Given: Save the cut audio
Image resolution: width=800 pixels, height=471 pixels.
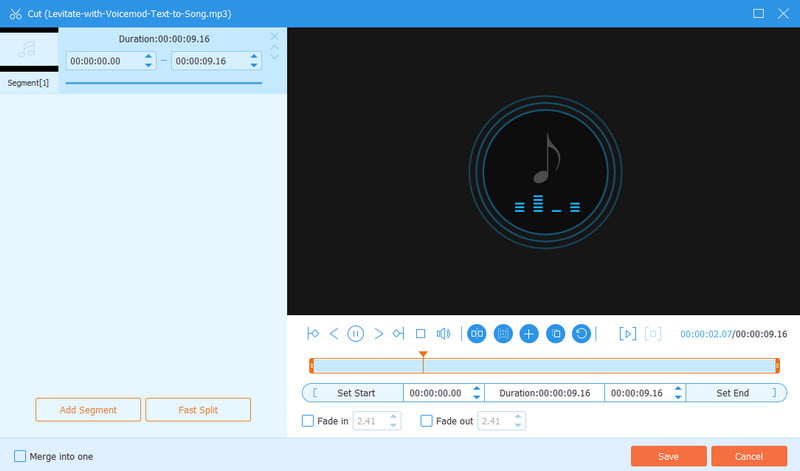Looking at the screenshot, I should (668, 456).
